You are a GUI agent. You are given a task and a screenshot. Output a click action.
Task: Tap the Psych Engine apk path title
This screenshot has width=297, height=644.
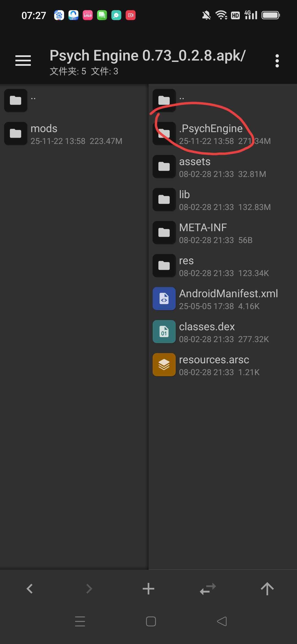(147, 56)
